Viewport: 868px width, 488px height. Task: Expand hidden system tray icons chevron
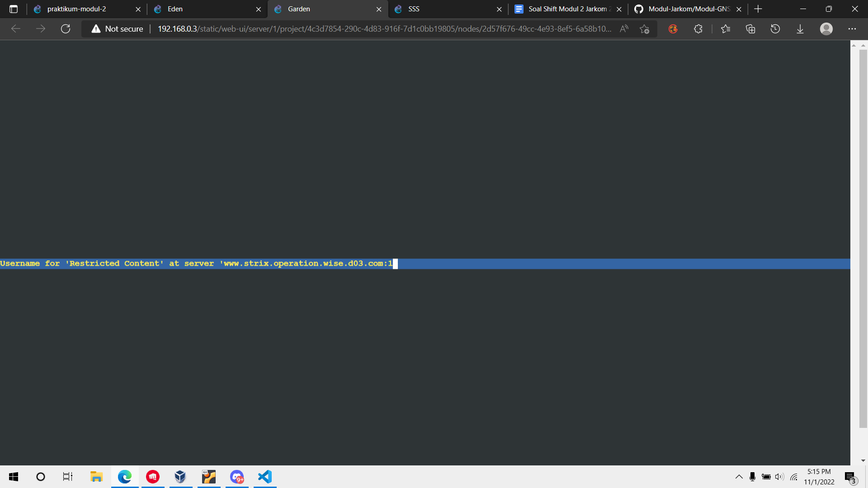[739, 477]
